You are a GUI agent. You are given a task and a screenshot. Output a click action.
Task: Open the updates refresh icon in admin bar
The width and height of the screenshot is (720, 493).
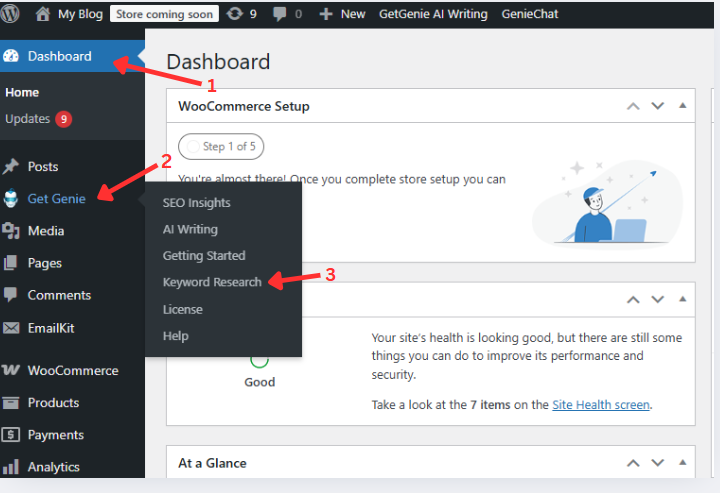click(x=235, y=14)
